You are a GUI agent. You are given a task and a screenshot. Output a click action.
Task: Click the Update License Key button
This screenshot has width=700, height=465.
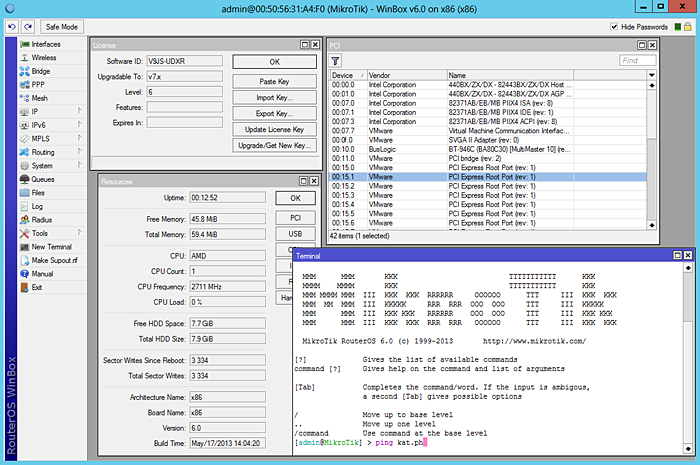point(274,129)
